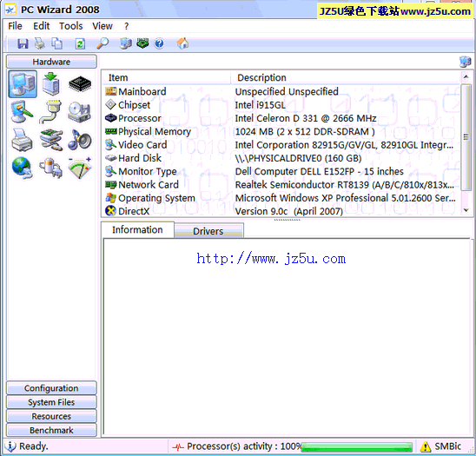Click the Save toolbar icon
The width and height of the screenshot is (476, 456).
(23, 43)
